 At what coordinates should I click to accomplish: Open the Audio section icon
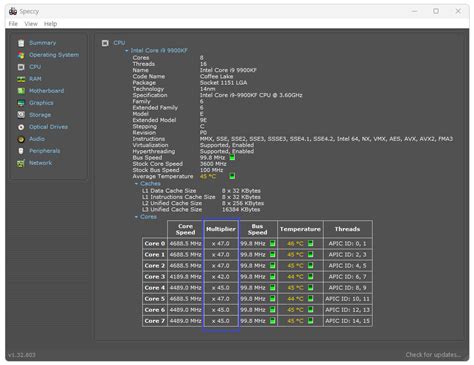(21, 139)
